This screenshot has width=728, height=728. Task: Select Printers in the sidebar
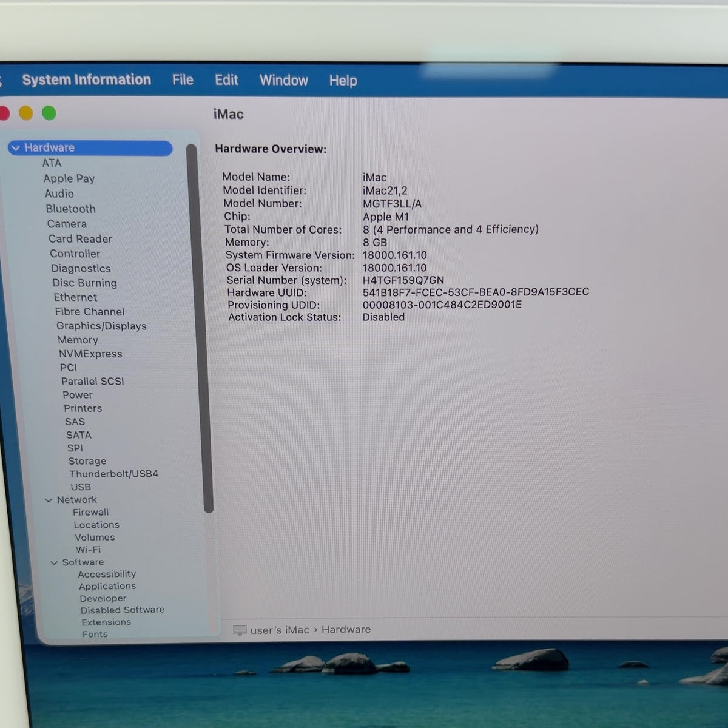83,408
